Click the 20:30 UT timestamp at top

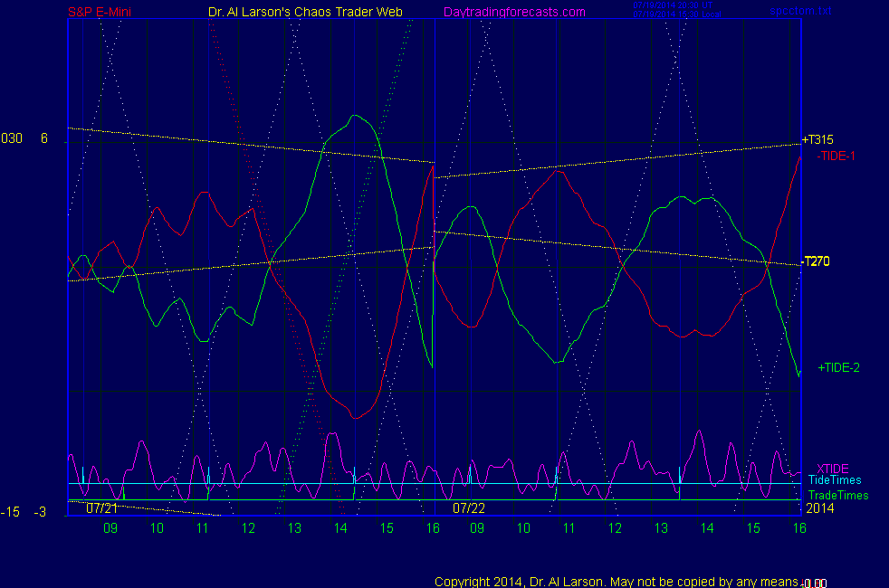pyautogui.click(x=673, y=5)
